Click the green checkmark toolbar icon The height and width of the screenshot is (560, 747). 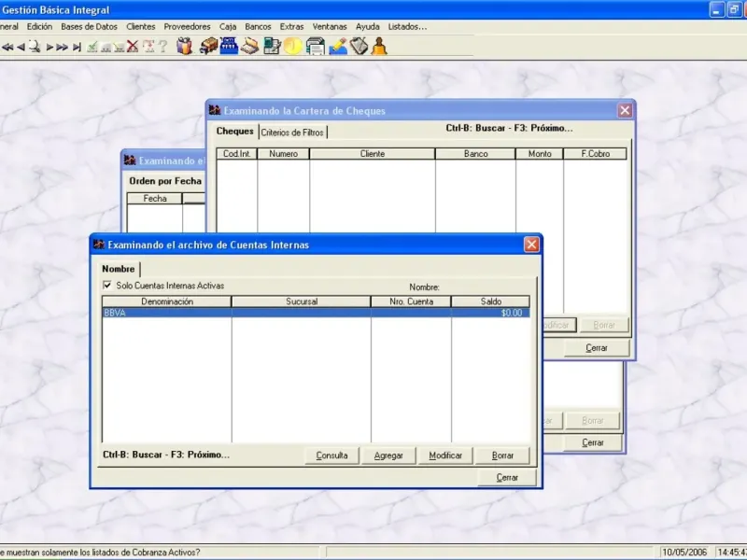[x=92, y=46]
